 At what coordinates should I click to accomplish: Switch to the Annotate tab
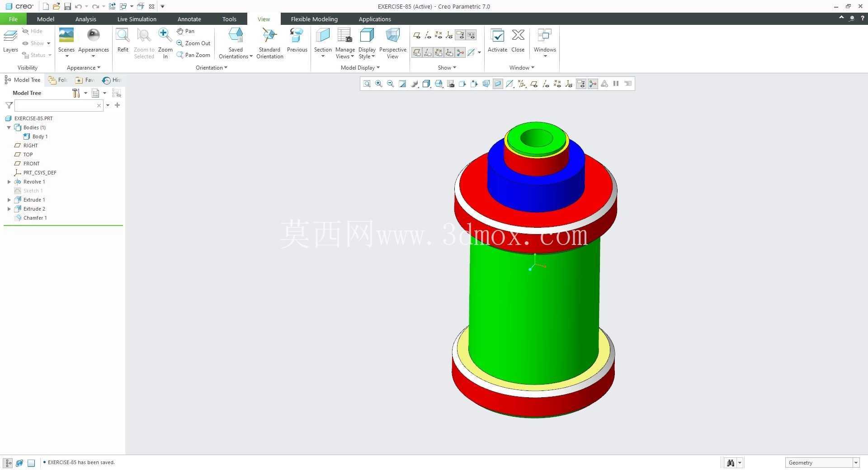(189, 19)
